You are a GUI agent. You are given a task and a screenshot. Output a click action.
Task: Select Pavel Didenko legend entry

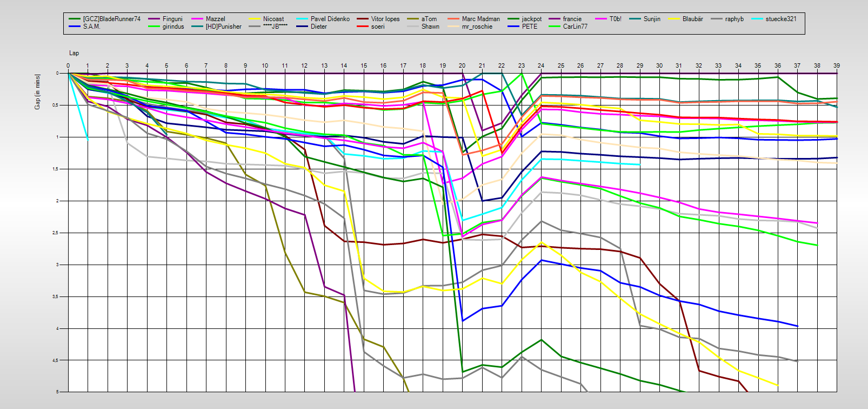tap(330, 19)
